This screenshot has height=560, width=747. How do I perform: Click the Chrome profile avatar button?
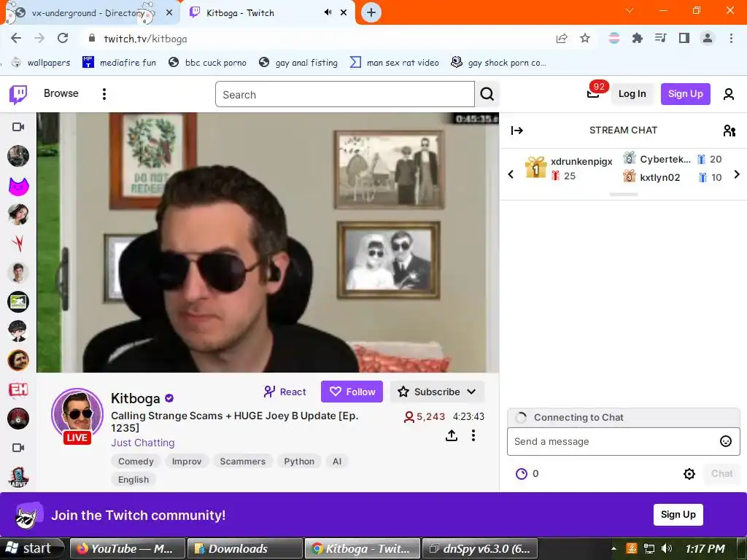708,38
